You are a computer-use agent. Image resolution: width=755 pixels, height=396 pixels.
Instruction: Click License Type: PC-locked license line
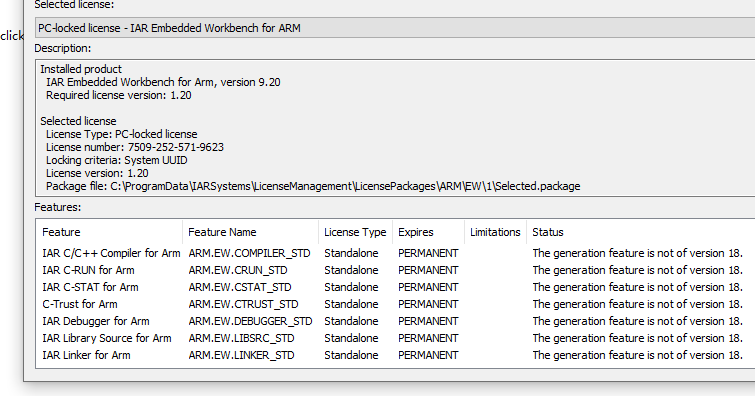click(x=121, y=134)
